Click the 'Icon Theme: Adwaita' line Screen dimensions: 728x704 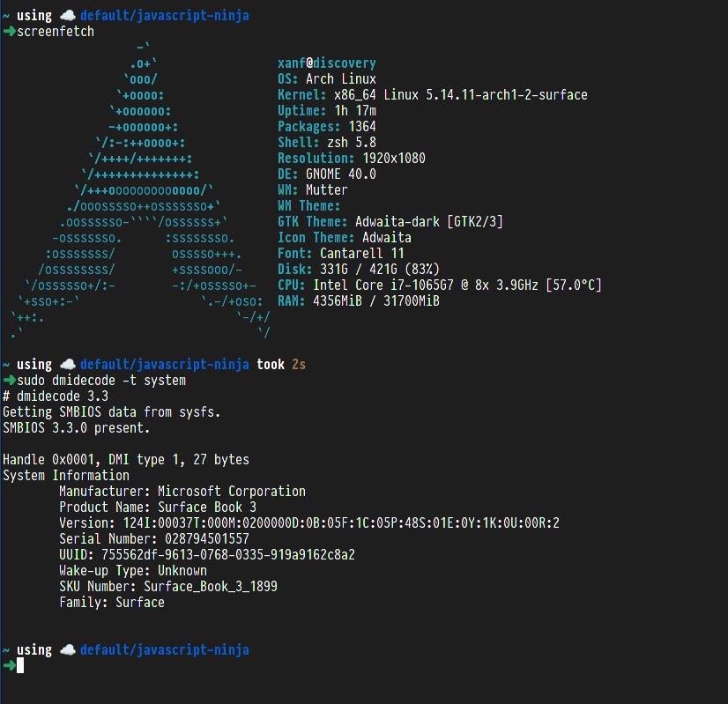[345, 237]
